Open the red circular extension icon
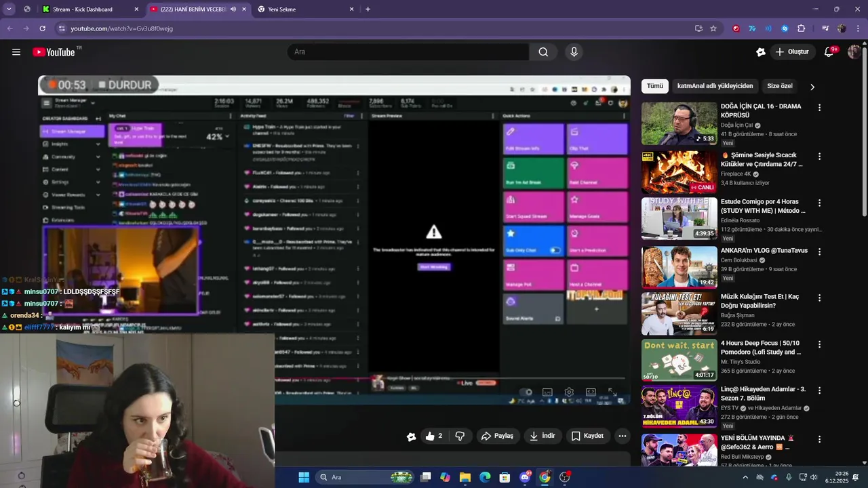The image size is (868, 488). [736, 28]
